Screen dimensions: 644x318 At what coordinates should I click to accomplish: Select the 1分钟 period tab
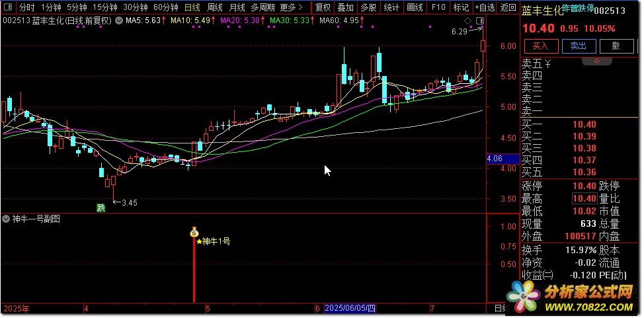click(x=51, y=7)
